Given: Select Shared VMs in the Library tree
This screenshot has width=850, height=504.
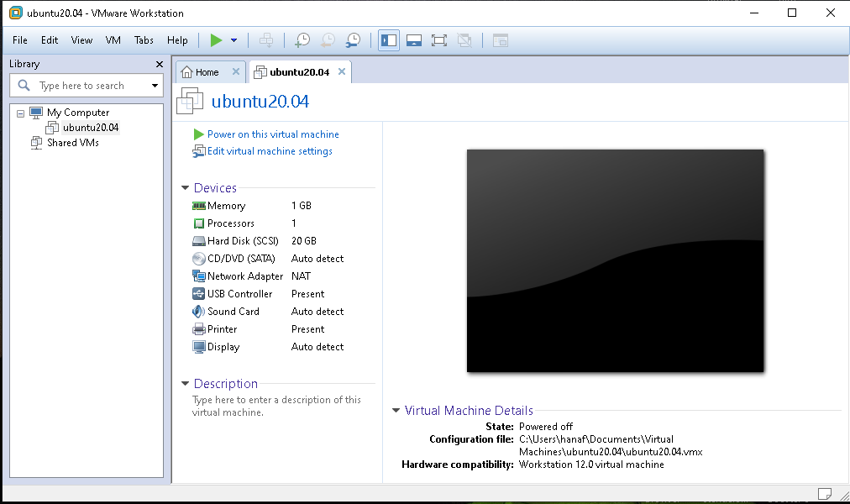Looking at the screenshot, I should click(x=72, y=143).
